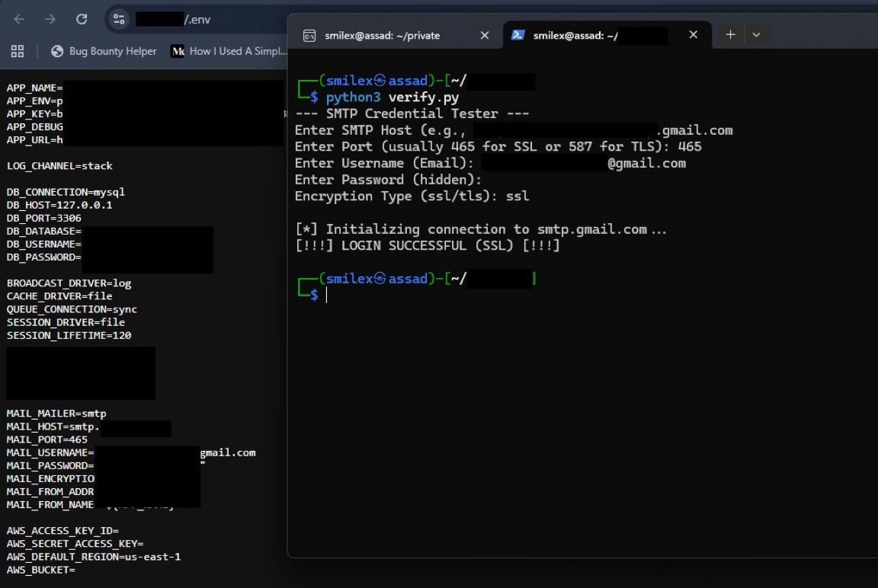Viewport: 878px width, 588px height.
Task: Click 'Initializing connection to smtp.gmail.com' line
Action: pos(481,229)
